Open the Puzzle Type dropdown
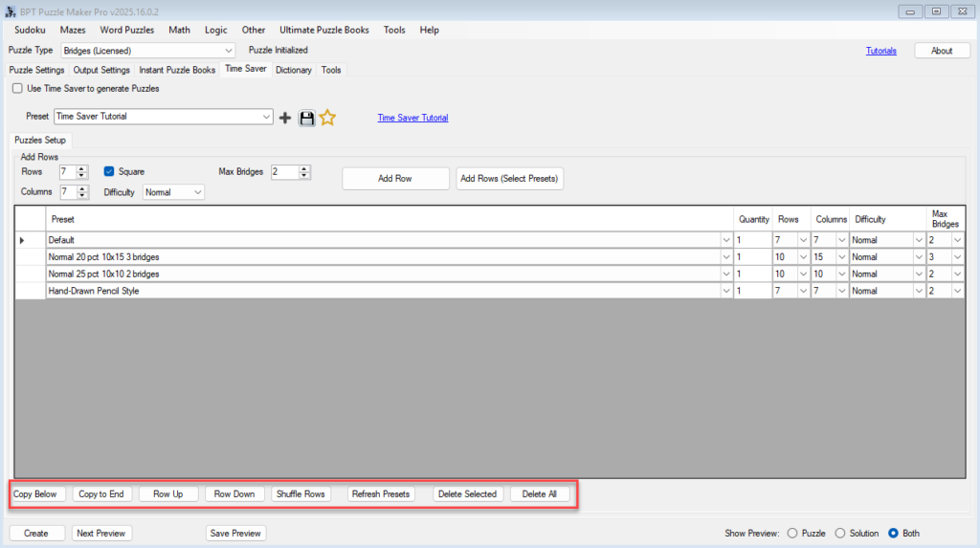This screenshot has width=980, height=548. point(228,51)
